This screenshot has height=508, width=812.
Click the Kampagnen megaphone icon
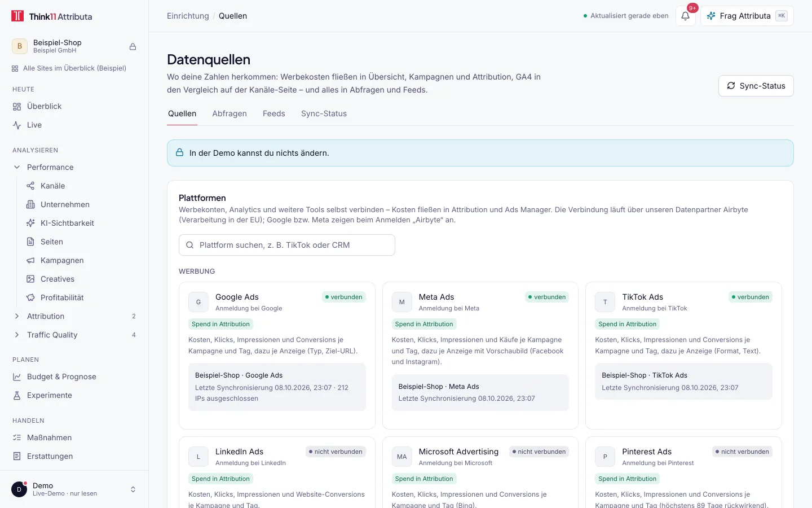coord(30,260)
